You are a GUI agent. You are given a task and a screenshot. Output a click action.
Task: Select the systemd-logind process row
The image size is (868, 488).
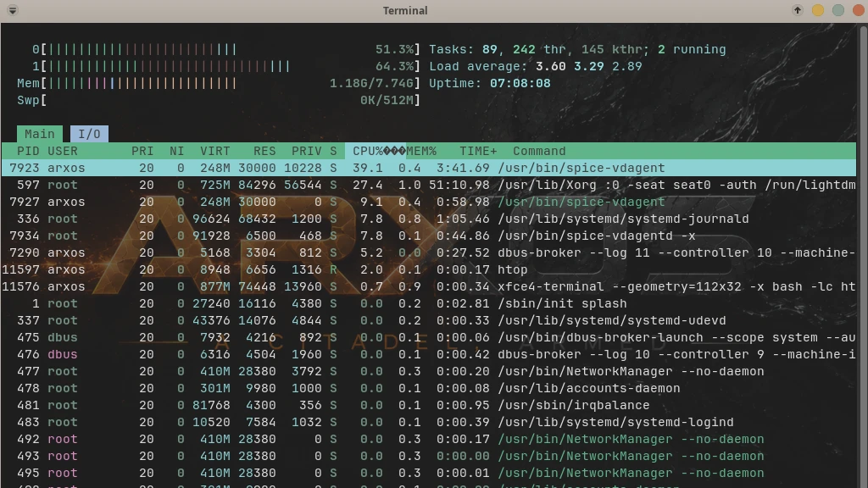(x=428, y=422)
